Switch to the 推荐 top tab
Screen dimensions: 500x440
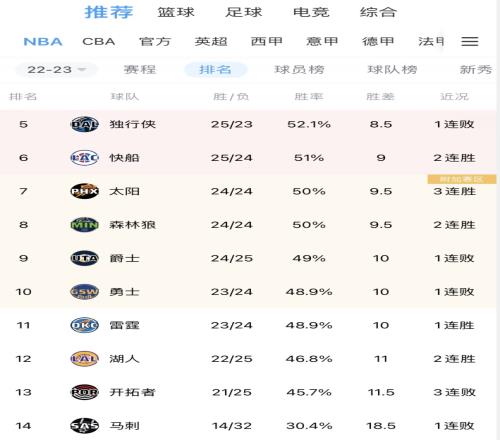109,12
